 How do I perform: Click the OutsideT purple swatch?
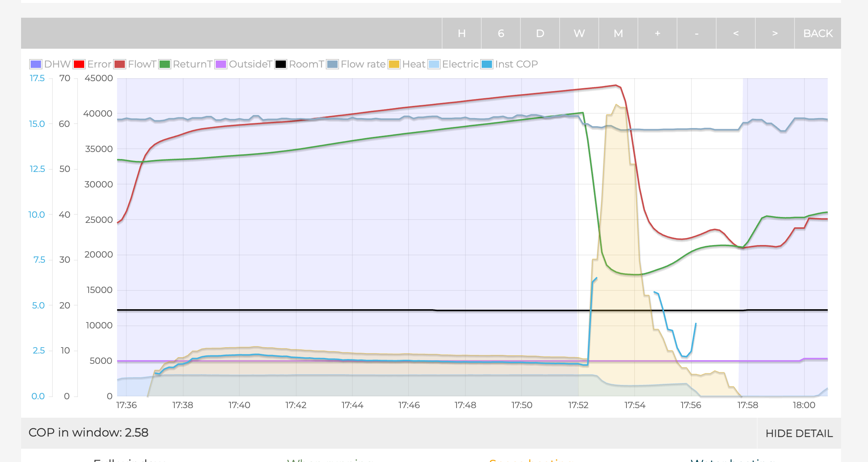point(221,64)
